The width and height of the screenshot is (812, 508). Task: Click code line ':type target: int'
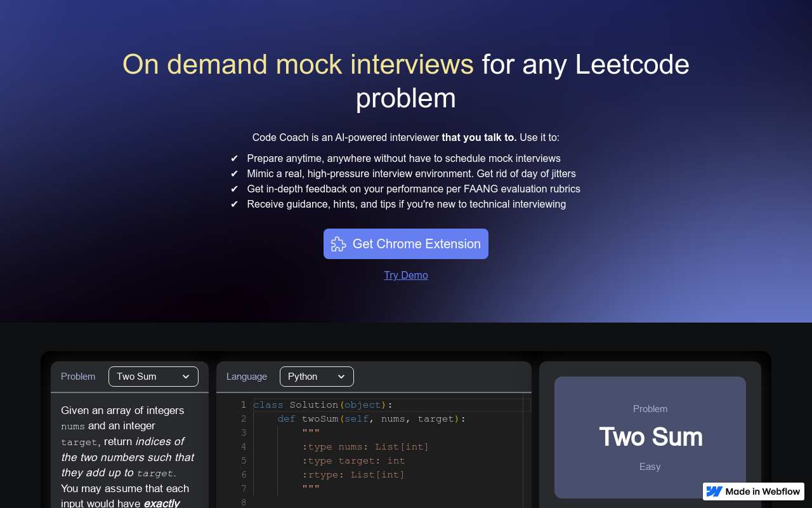353,460
